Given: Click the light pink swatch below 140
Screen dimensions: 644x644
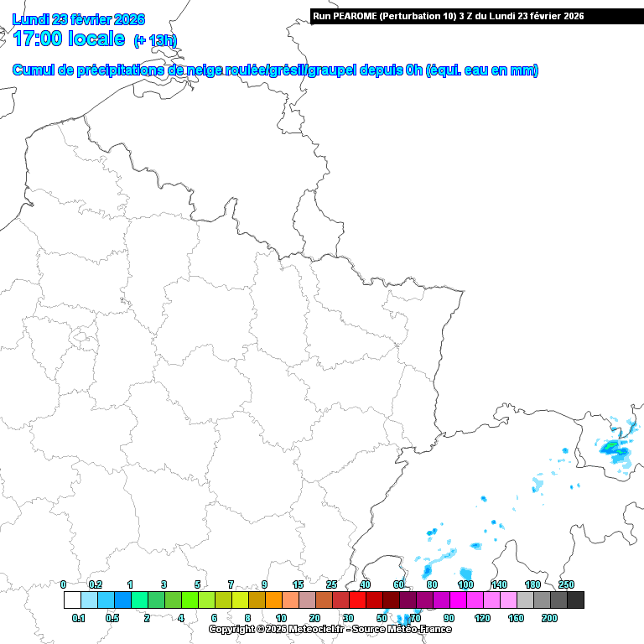Looking at the screenshot, I should click(508, 600).
